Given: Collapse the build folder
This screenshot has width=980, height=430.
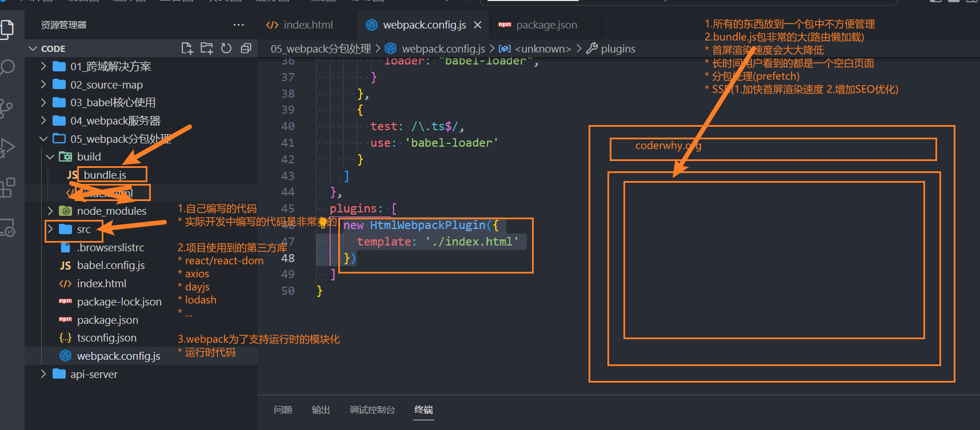Looking at the screenshot, I should pyautogui.click(x=50, y=156).
